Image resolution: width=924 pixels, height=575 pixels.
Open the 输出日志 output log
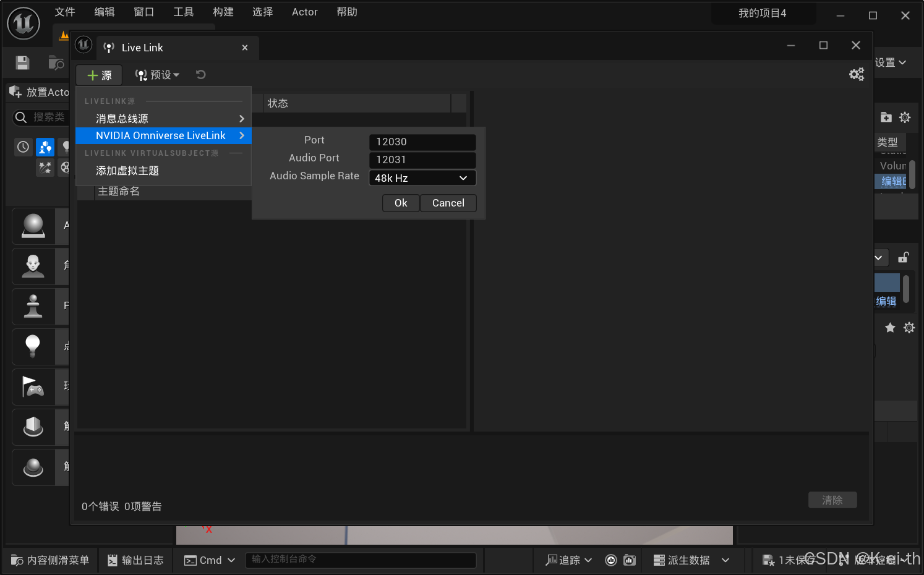click(135, 560)
